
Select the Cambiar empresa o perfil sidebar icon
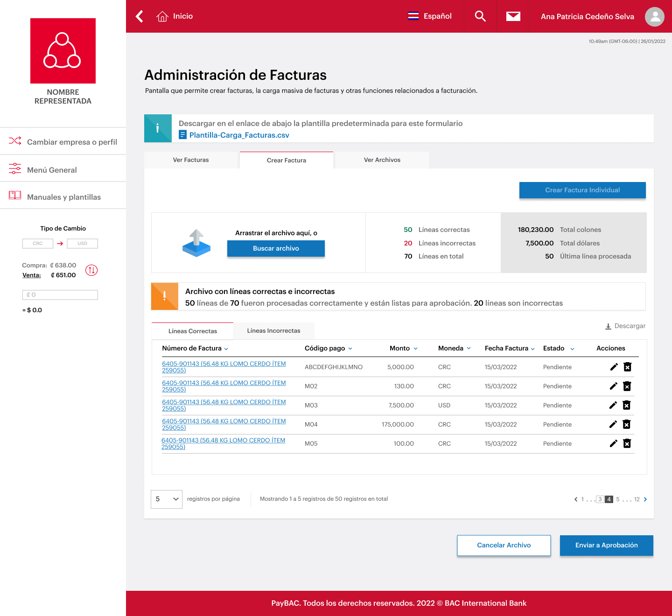pos(14,141)
